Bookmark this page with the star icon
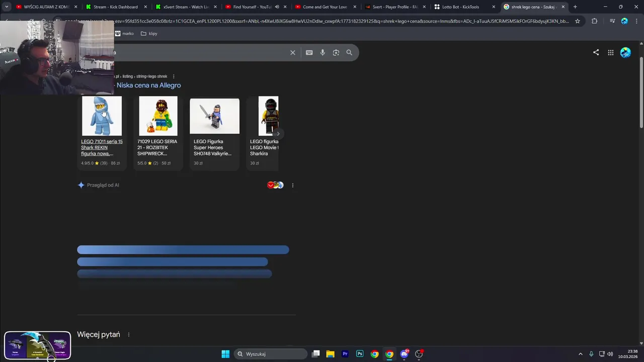Viewport: 644px width, 362px height. coord(578,21)
